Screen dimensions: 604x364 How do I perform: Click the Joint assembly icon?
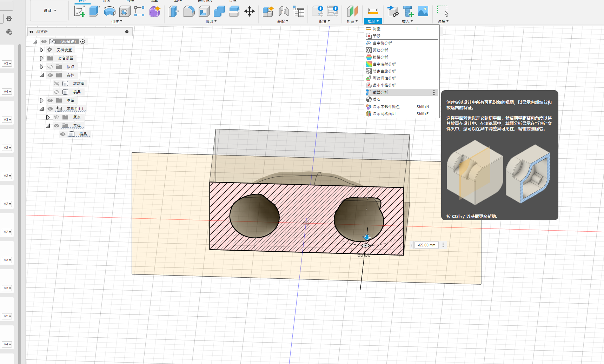coord(283,11)
